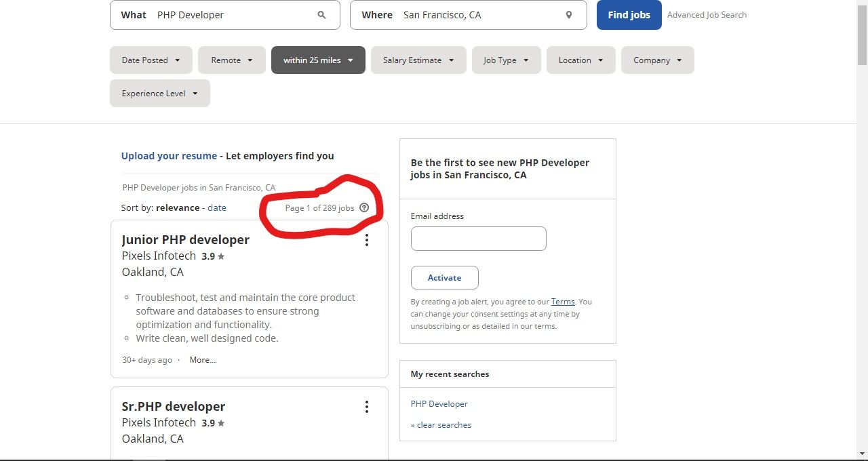868x461 pixels.
Task: Focus the Email address input field
Action: [478, 239]
